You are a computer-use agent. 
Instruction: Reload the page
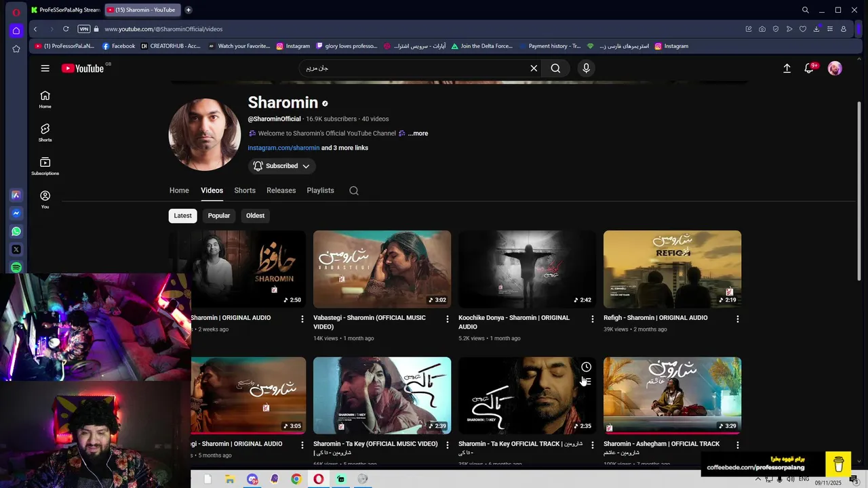coord(66,29)
